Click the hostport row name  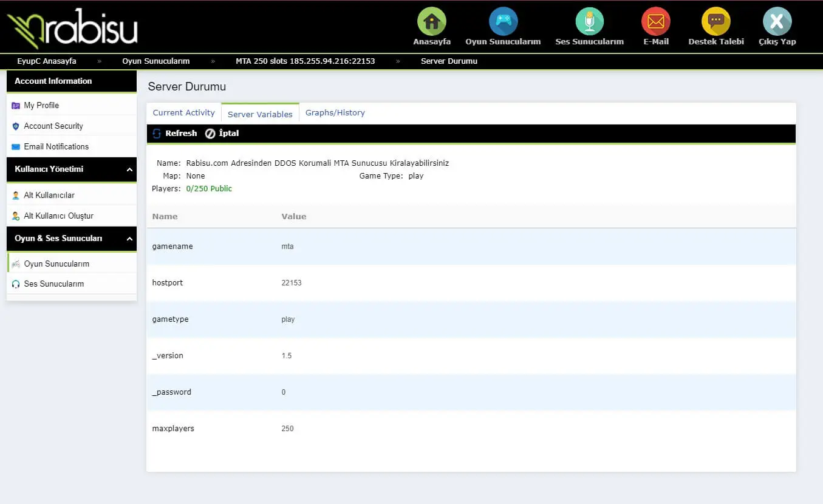point(168,283)
